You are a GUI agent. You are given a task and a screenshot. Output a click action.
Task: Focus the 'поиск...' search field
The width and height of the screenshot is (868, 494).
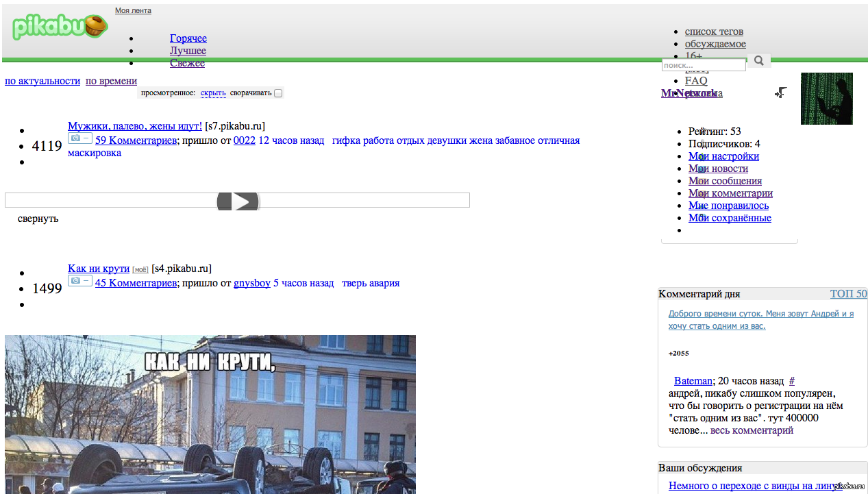coord(703,65)
